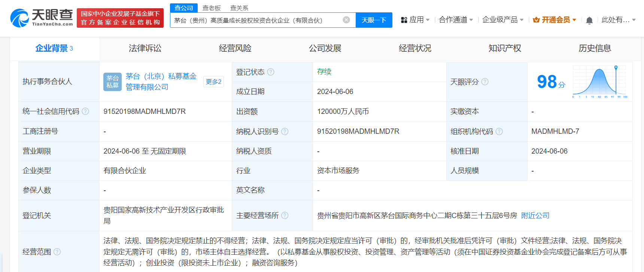Viewport: 644px width, 272px height.
Task: Select the taxpayer ID value in 纳税人识别号 row
Action: tap(358, 131)
